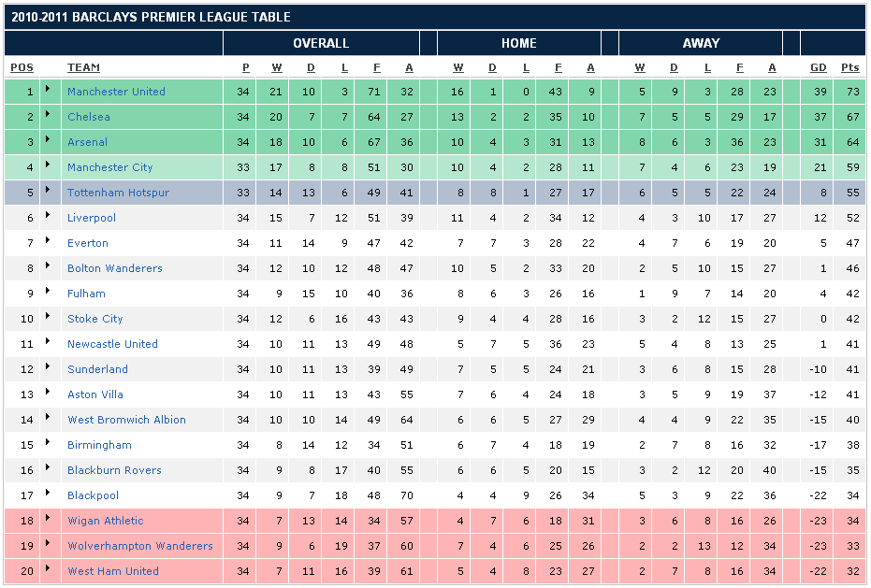Viewport: 871px width, 588px height.
Task: Sort by the POS column header
Action: tap(22, 67)
